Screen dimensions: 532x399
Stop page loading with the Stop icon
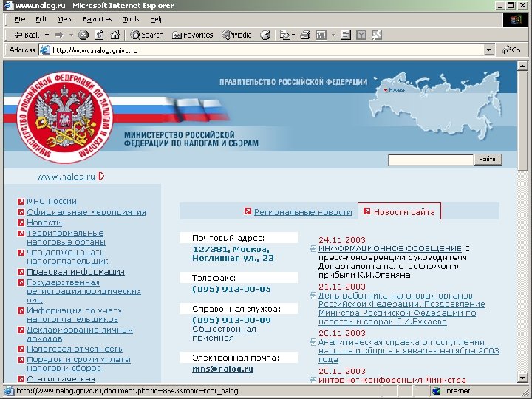[x=83, y=35]
